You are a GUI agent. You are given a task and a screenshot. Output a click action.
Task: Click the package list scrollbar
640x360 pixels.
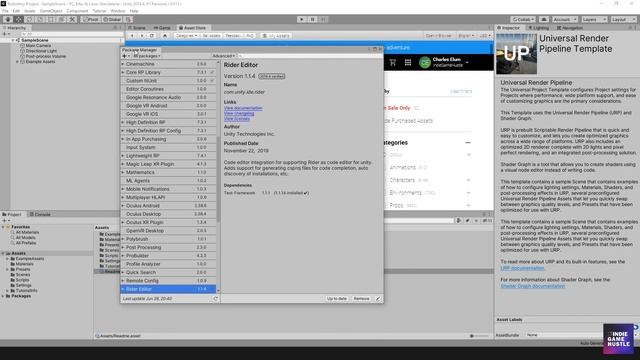[x=218, y=180]
